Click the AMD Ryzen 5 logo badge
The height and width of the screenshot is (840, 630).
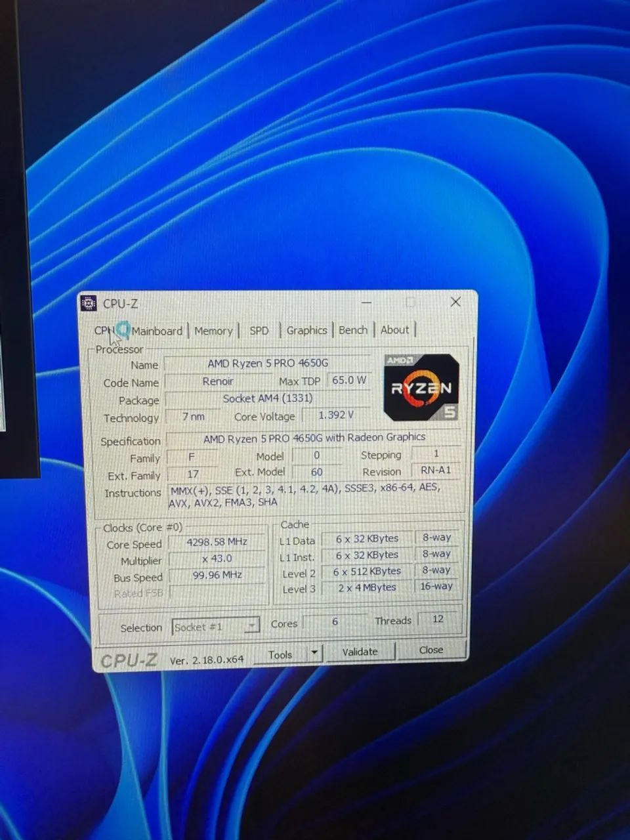tap(421, 387)
